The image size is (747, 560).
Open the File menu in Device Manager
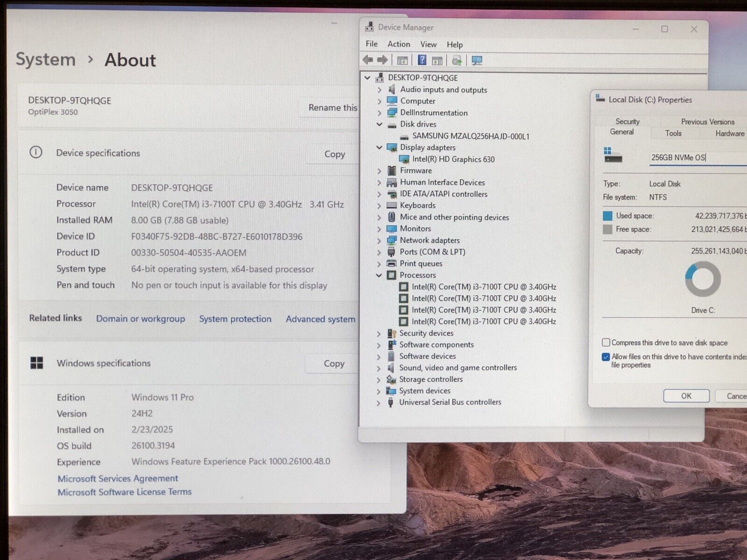click(x=372, y=44)
